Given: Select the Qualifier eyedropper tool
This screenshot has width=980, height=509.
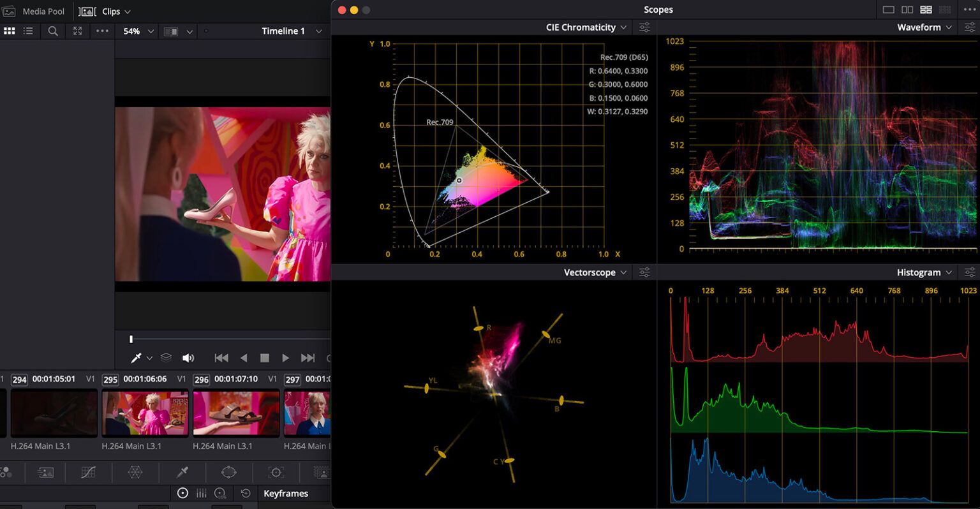Looking at the screenshot, I should 181,472.
